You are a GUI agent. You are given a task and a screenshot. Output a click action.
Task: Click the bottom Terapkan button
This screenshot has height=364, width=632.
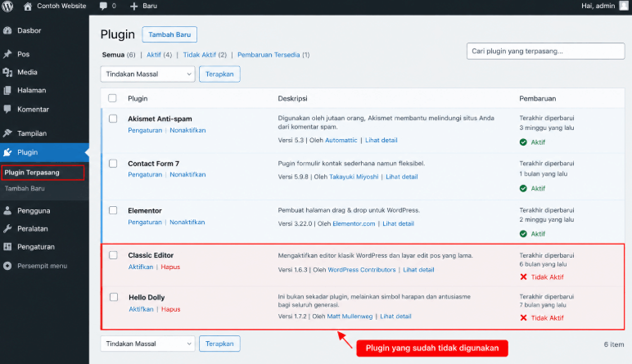219,344
